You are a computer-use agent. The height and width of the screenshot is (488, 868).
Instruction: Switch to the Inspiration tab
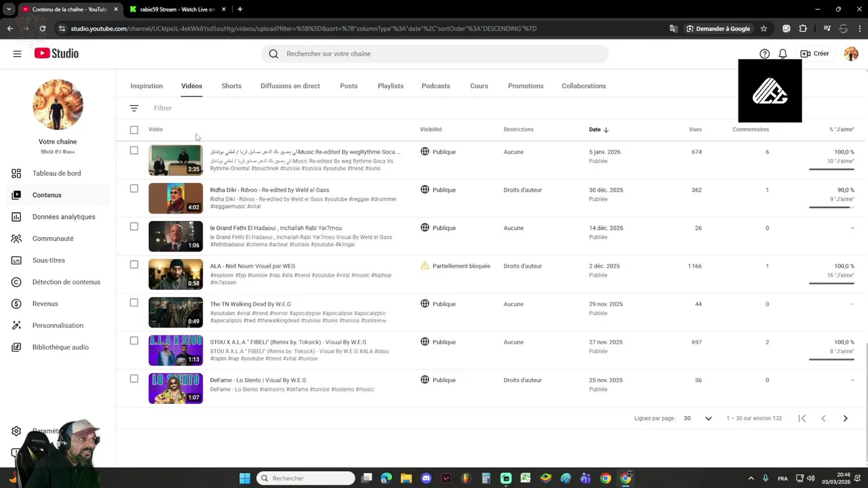pyautogui.click(x=146, y=86)
